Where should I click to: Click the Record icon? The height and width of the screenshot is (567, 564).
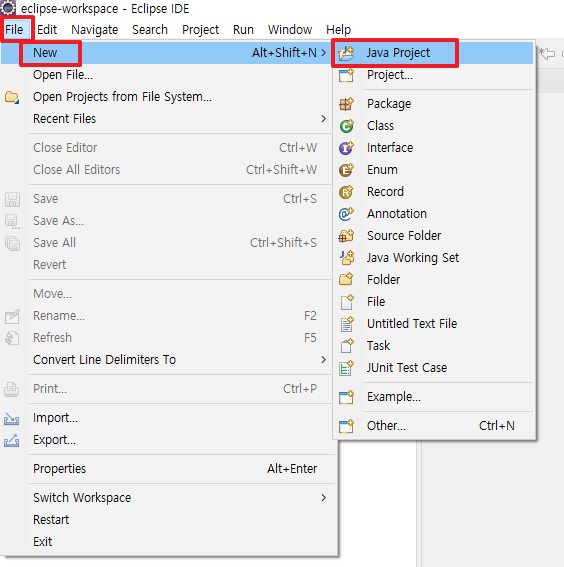point(346,192)
